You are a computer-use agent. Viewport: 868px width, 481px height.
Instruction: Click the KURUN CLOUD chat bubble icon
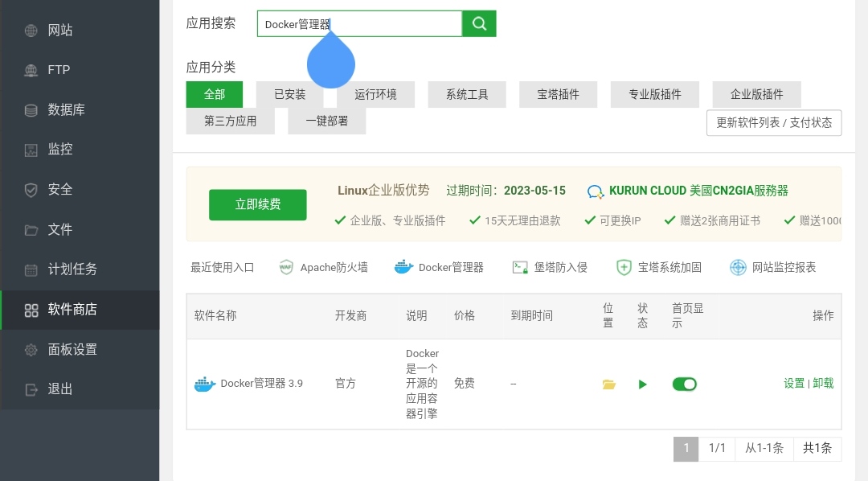[x=595, y=191]
